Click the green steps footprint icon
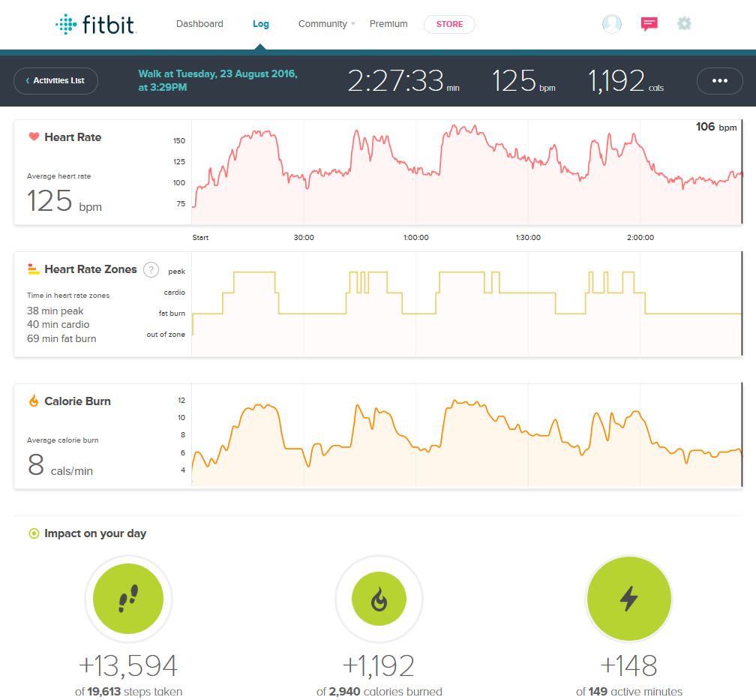The image size is (756, 700). click(128, 599)
